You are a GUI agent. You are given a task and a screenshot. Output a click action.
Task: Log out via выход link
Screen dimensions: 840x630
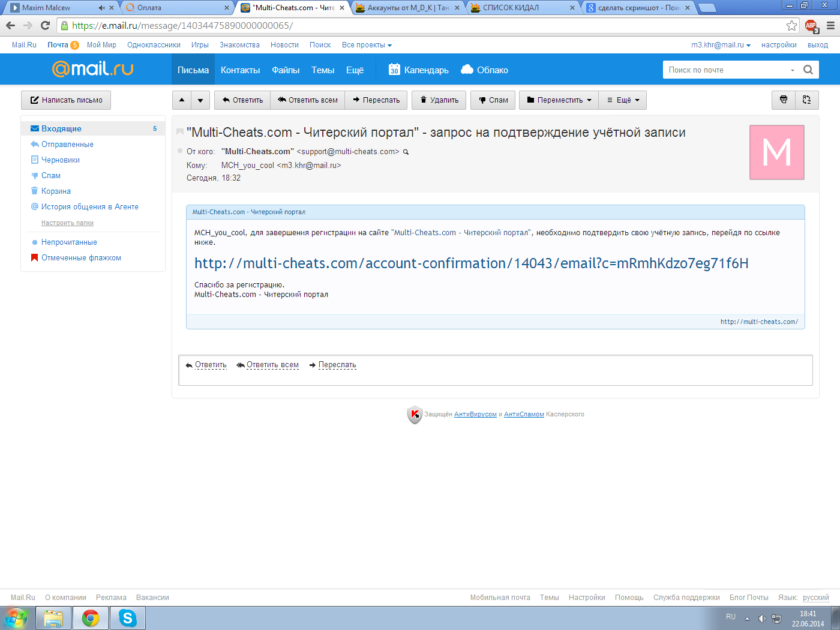click(818, 45)
